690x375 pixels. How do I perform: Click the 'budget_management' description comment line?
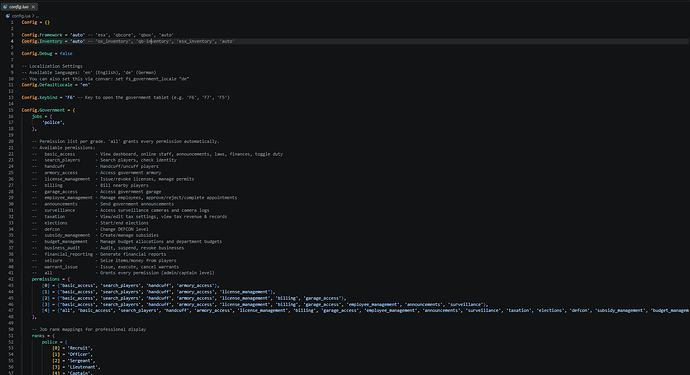pos(127,242)
